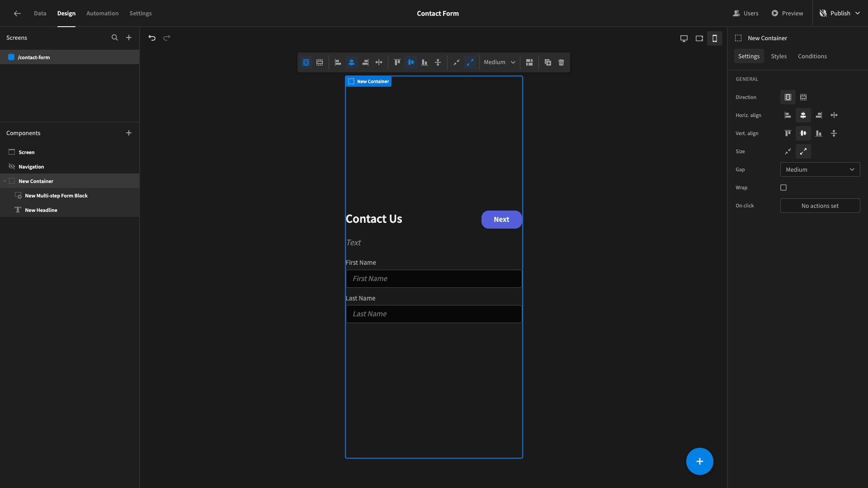
Task: Toggle the Wrap checkbox
Action: click(x=783, y=188)
